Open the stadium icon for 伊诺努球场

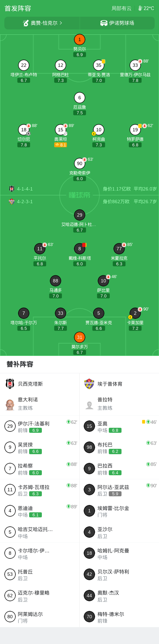(x=104, y=23)
